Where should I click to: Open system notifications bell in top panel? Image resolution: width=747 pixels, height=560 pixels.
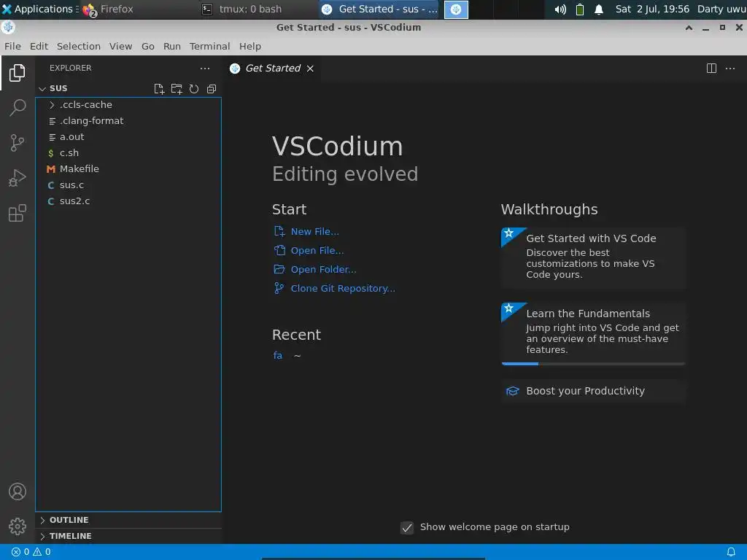click(x=599, y=9)
